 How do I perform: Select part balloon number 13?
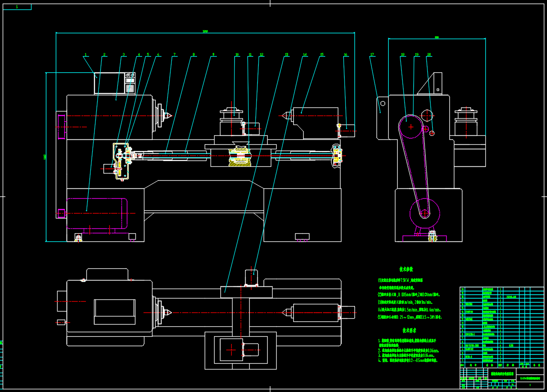tap(287, 54)
